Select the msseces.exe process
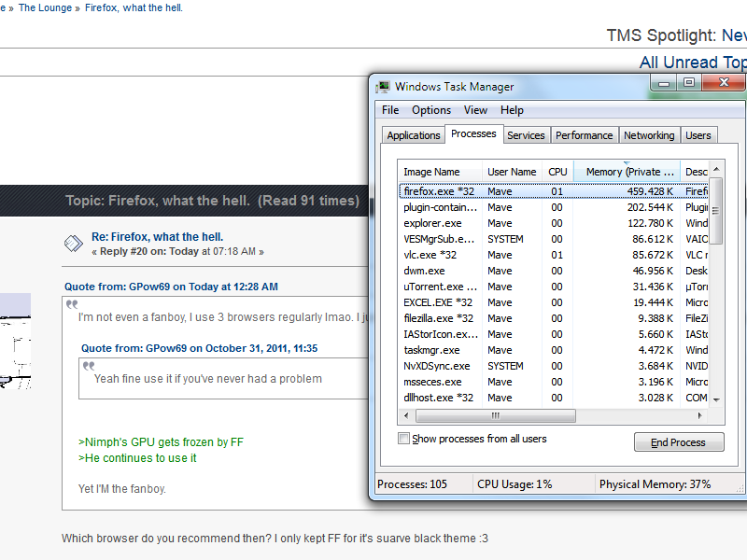This screenshot has height=560, width=747. point(554,382)
